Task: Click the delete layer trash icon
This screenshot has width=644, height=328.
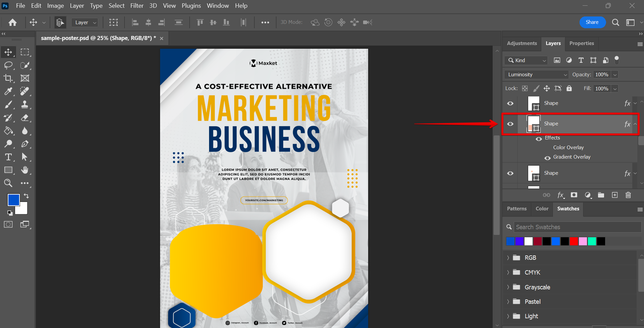Action: pos(628,195)
